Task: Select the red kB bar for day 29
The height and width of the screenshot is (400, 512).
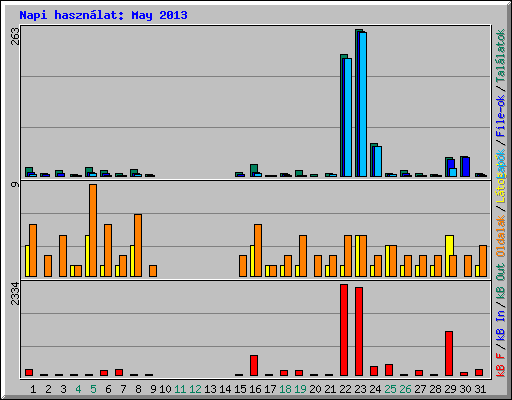Action: tap(449, 353)
